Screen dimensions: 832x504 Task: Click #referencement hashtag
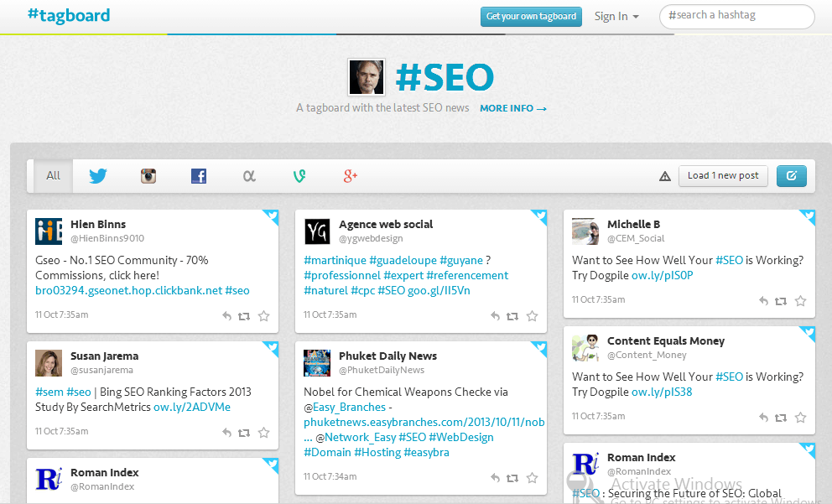[467, 275]
